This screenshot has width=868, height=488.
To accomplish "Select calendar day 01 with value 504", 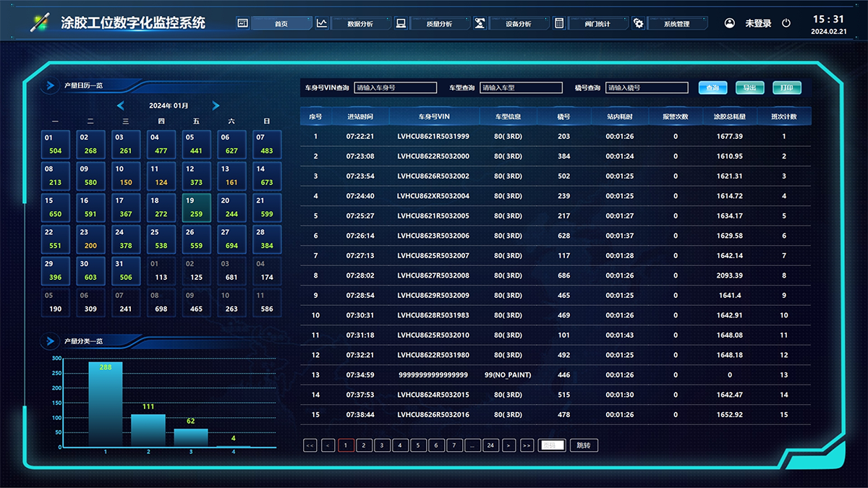I will (56, 145).
